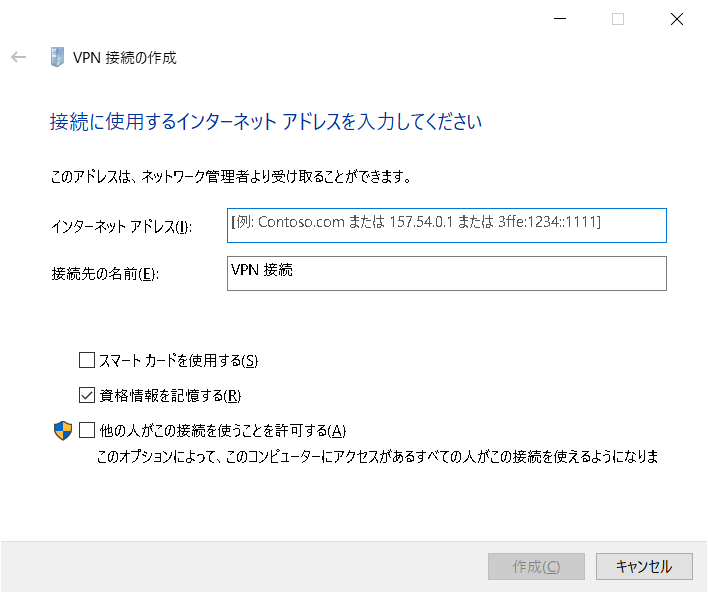The width and height of the screenshot is (708, 593).
Task: Click the キャンセル button
Action: 644,566
